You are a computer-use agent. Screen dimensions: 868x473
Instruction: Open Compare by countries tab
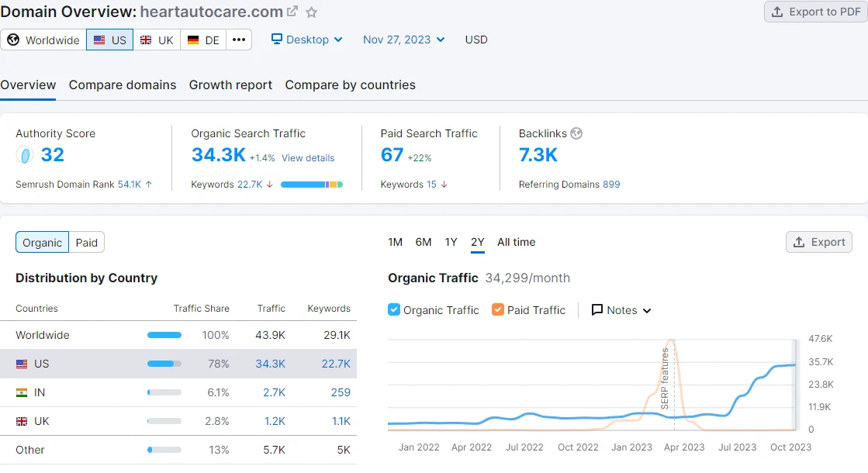click(x=350, y=85)
